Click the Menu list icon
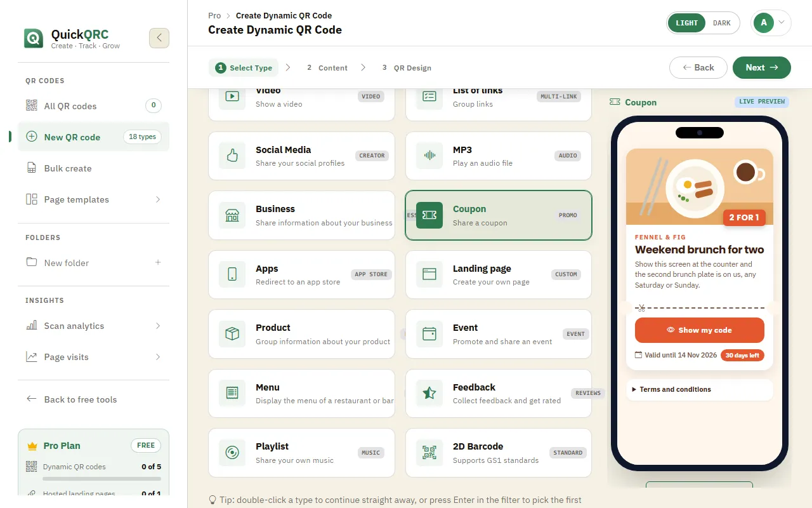 tap(232, 393)
